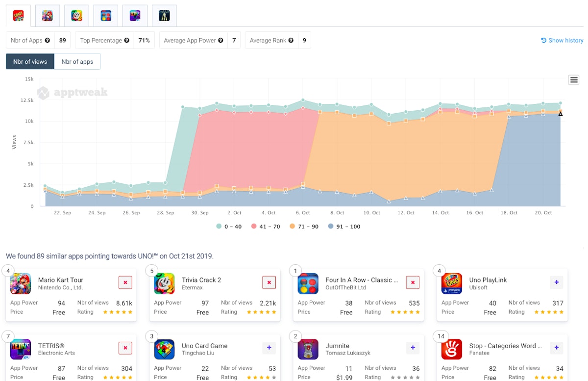This screenshot has height=381, width=588.
Task: Remove Trivia Crack 2 using X button
Action: click(269, 282)
